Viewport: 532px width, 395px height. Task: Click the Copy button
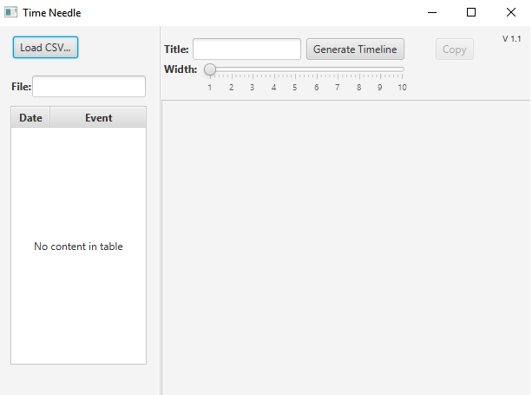click(454, 49)
